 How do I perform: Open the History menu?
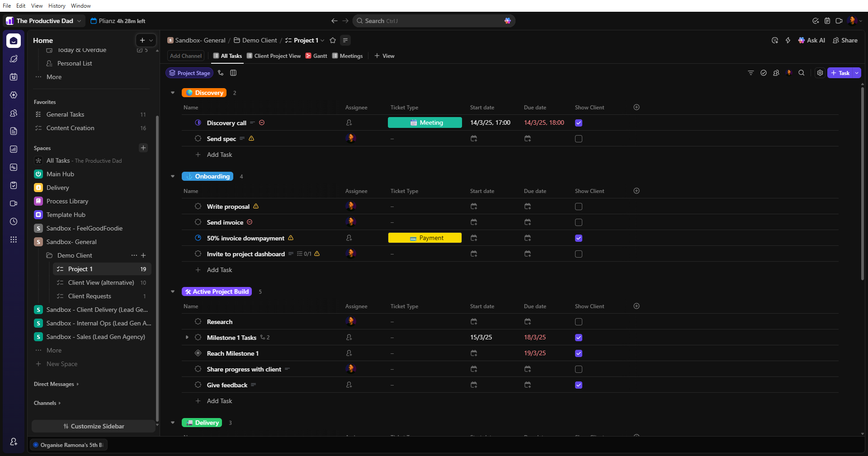(57, 6)
